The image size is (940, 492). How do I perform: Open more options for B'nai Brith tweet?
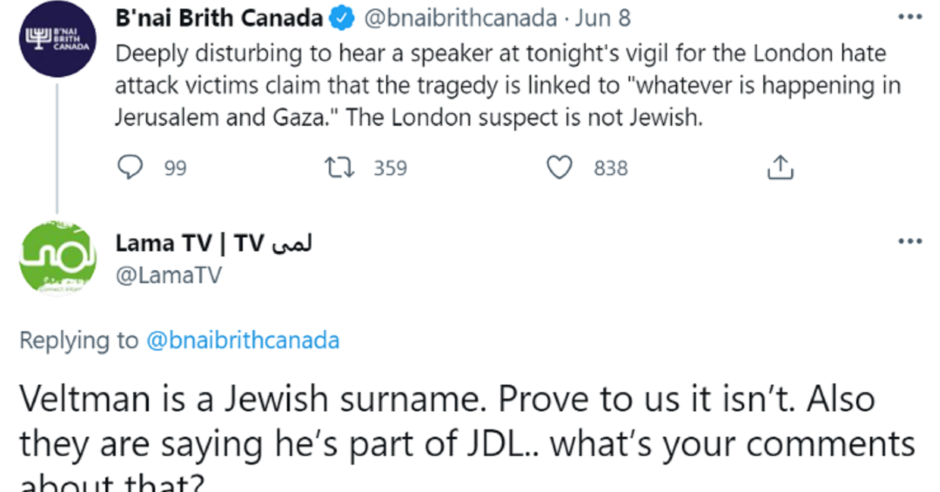[x=909, y=17]
